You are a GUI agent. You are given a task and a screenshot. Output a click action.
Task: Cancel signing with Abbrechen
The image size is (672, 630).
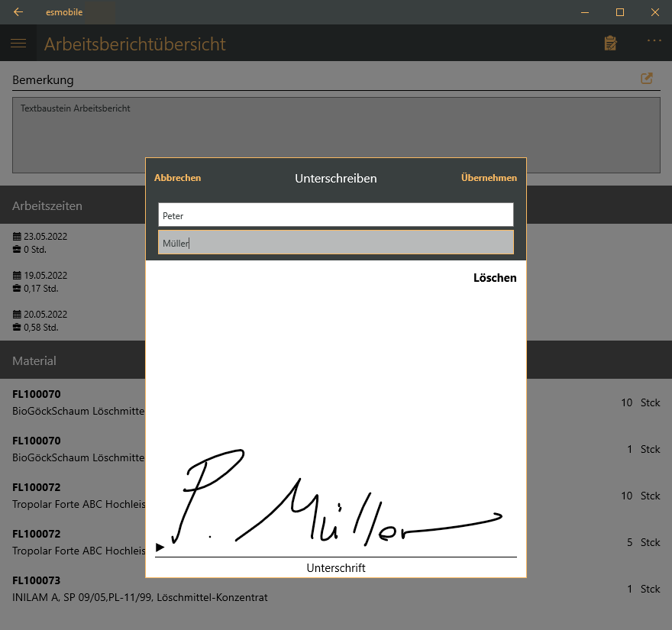(x=177, y=178)
